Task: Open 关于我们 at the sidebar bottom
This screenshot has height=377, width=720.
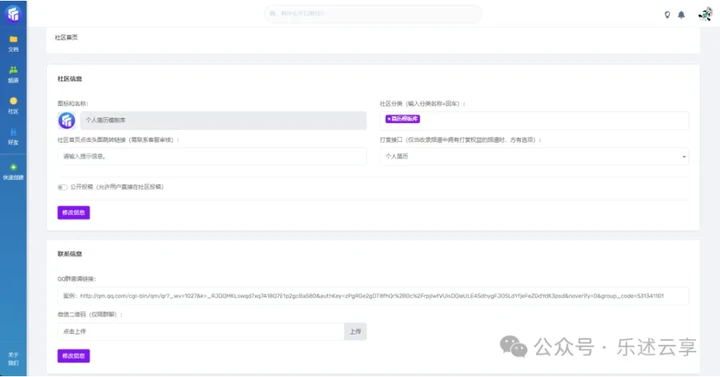Action: [x=13, y=359]
